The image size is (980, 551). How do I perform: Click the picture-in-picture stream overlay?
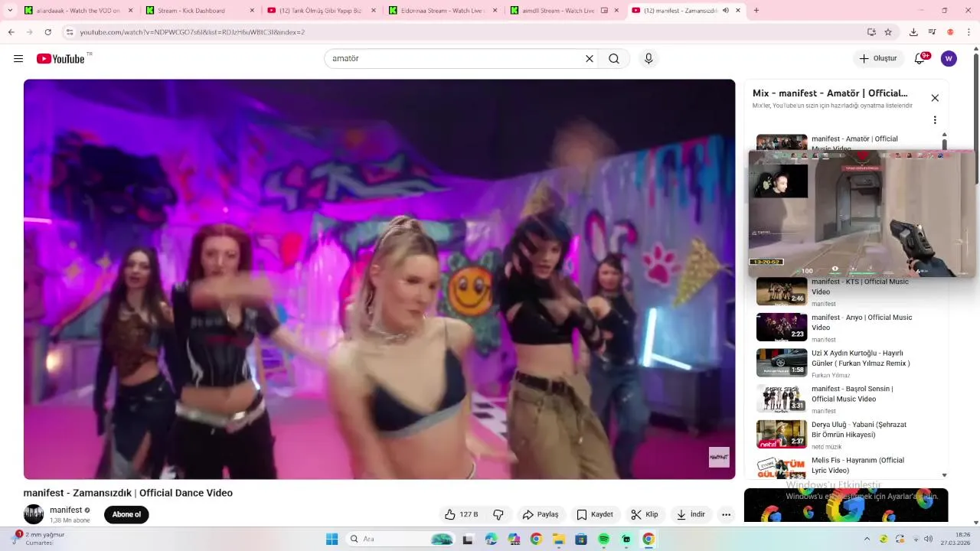pos(862,214)
